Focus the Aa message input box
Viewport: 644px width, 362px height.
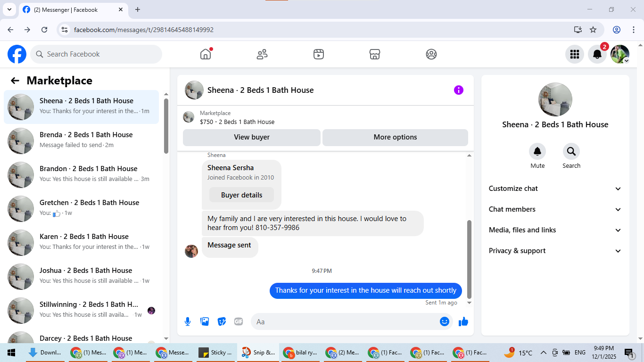click(x=352, y=321)
